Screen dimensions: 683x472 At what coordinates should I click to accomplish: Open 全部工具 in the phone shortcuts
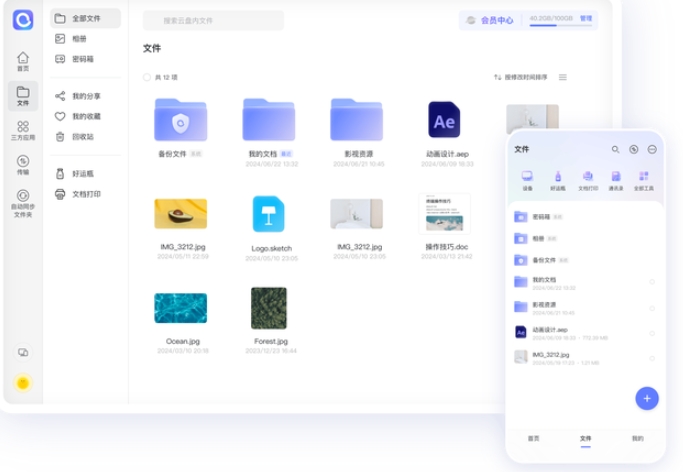[x=644, y=181]
